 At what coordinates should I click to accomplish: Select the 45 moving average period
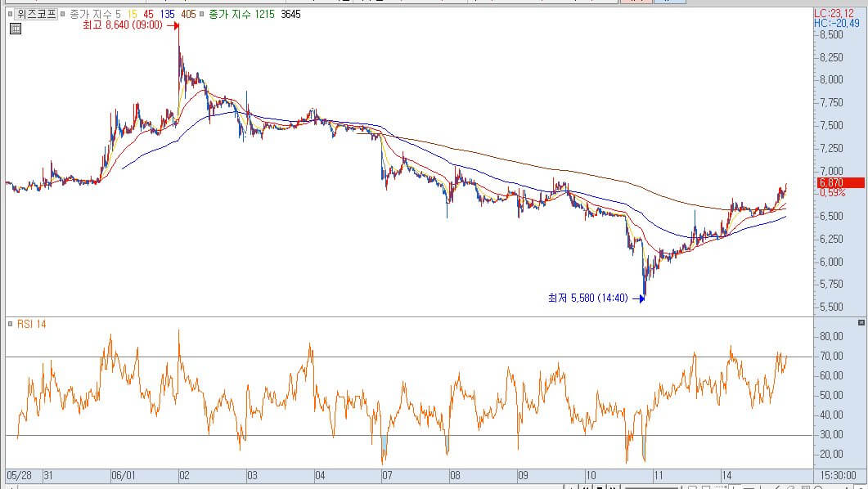148,15
